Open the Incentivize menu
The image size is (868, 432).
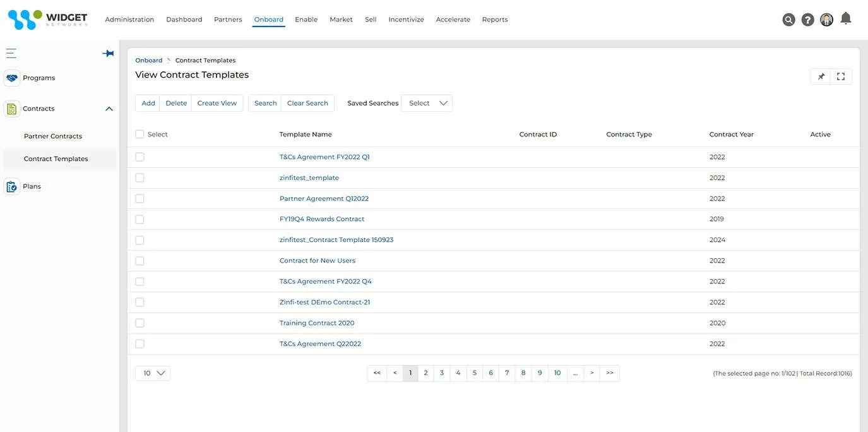click(x=406, y=20)
